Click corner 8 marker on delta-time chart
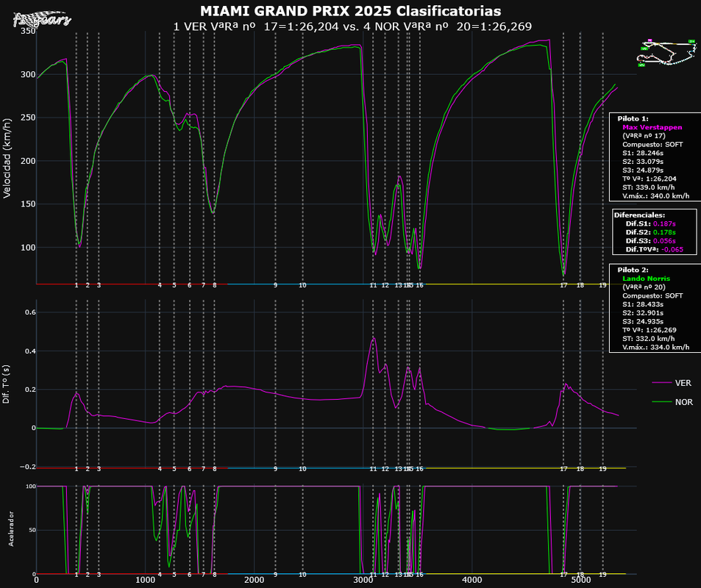This screenshot has width=701, height=588. pos(215,469)
